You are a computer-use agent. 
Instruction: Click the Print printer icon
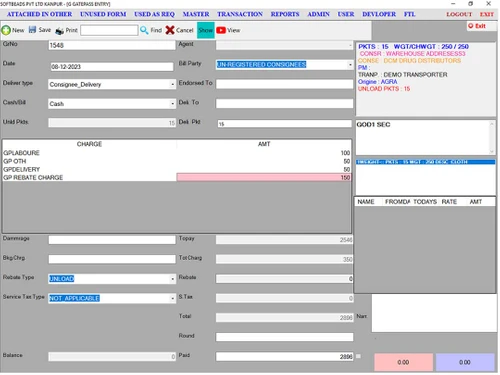pyautogui.click(x=60, y=31)
